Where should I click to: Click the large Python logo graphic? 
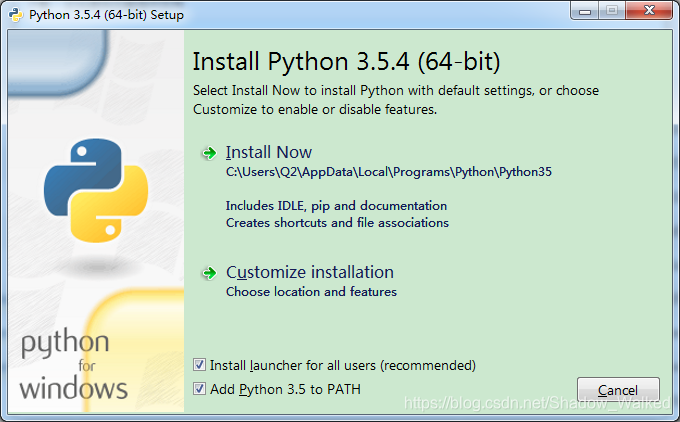click(96, 190)
